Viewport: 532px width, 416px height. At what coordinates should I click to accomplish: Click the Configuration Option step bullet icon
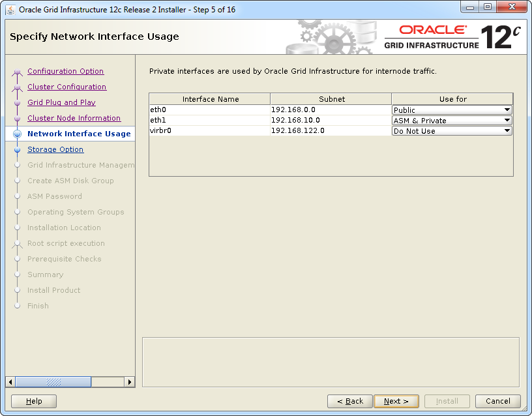point(18,72)
